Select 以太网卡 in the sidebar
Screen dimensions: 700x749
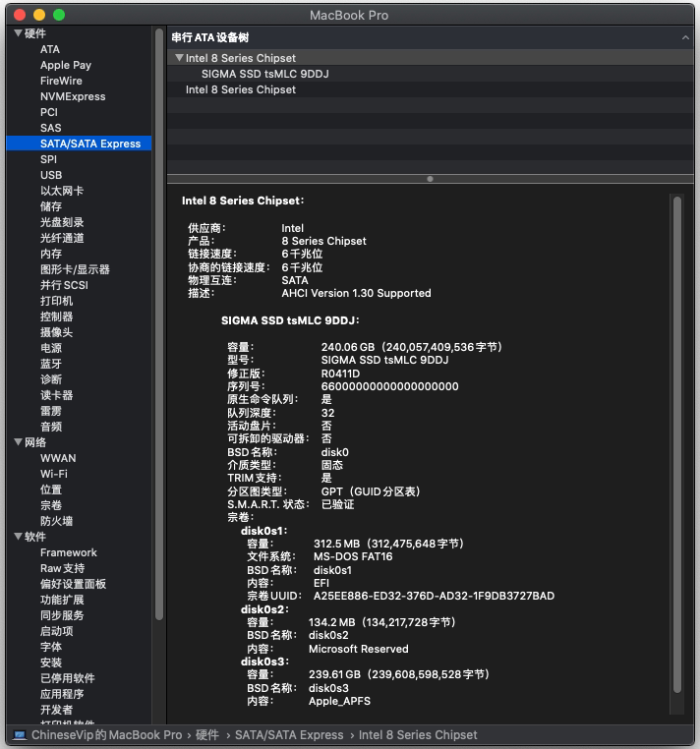pyautogui.click(x=62, y=191)
